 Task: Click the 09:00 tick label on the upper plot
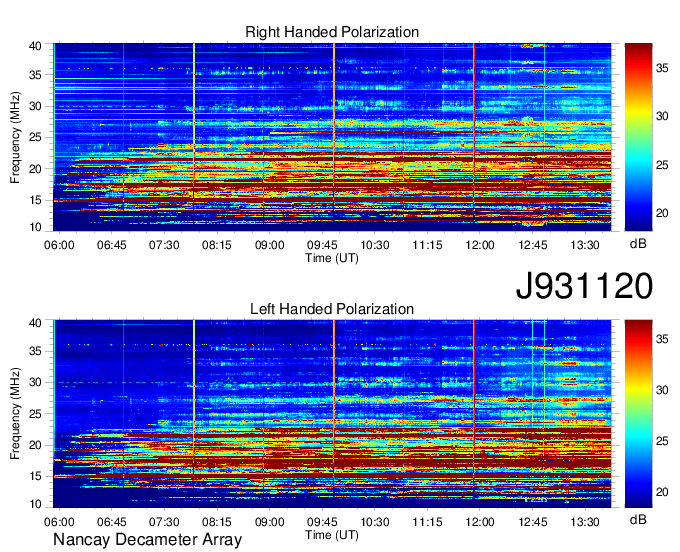[269, 245]
